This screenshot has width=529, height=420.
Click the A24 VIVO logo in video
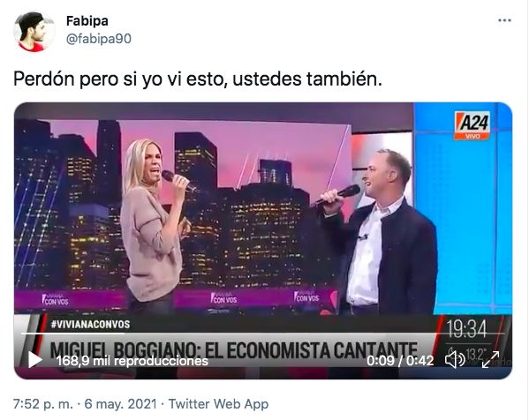[x=472, y=125]
